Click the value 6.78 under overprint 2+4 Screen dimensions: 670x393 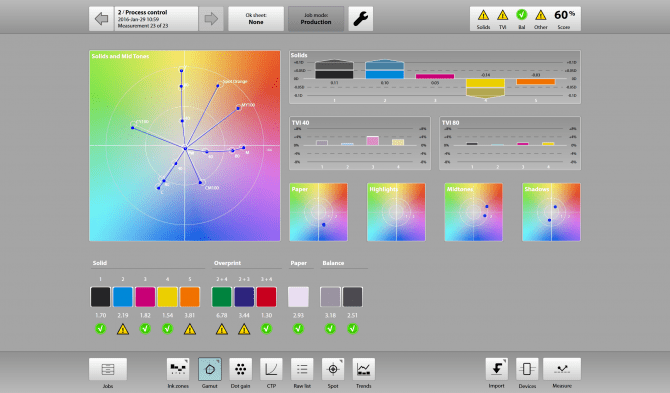[221, 315]
